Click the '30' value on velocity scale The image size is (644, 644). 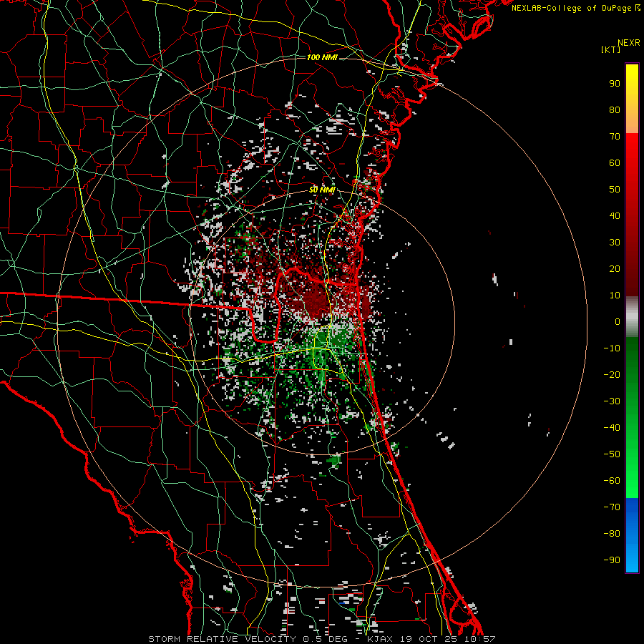pyautogui.click(x=615, y=243)
